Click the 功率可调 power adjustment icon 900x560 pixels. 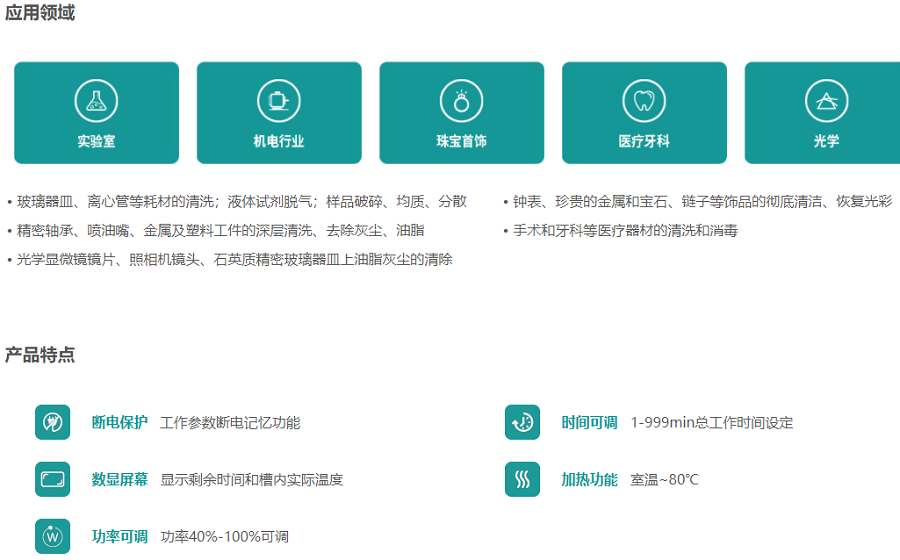52,537
